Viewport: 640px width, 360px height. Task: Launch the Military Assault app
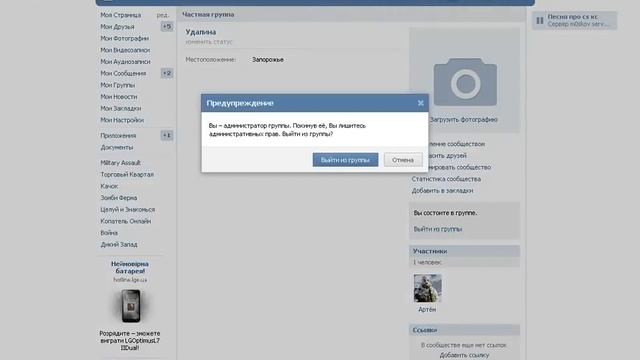pyautogui.click(x=120, y=163)
